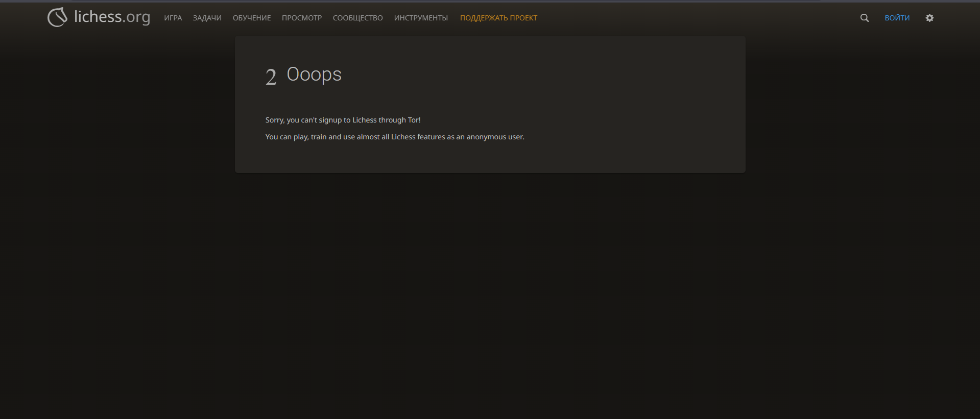
Task: Open the ИГРА menu
Action: pos(173,18)
